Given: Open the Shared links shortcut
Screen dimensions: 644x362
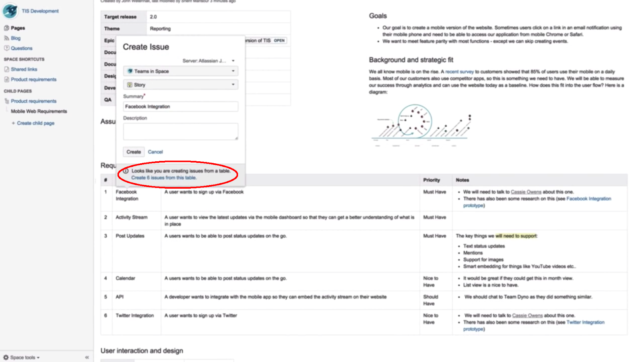Looking at the screenshot, I should (x=24, y=69).
